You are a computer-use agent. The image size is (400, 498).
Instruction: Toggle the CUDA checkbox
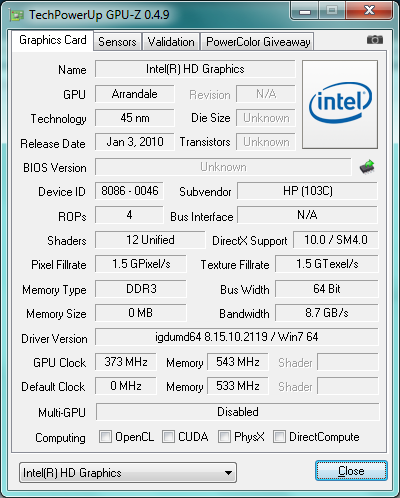(168, 436)
